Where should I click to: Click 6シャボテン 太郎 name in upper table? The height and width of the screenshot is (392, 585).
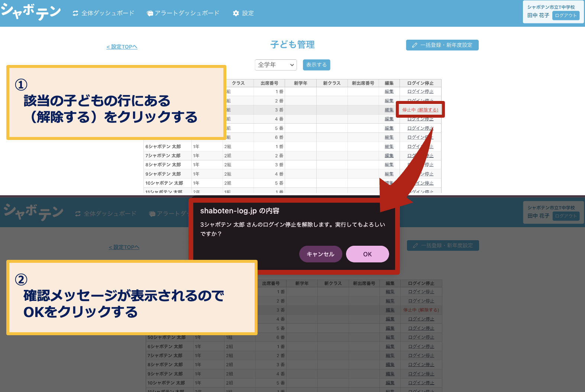pyautogui.click(x=163, y=147)
